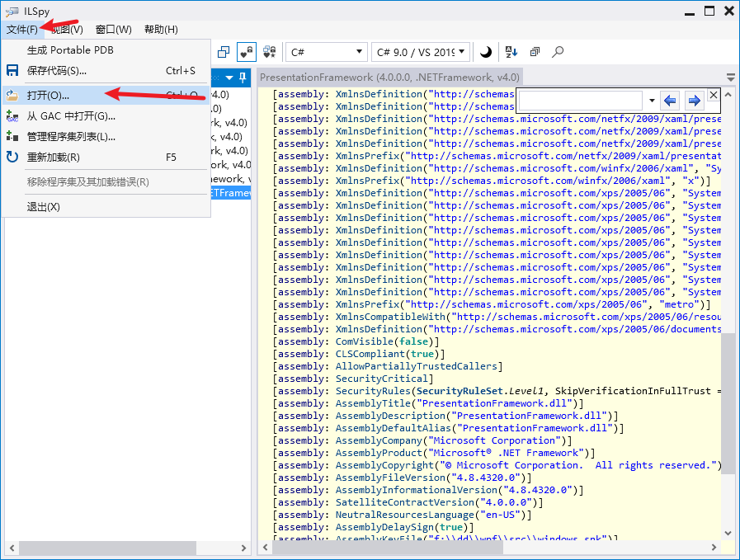Image resolution: width=740 pixels, height=560 pixels.
Task: Click the GAC icon beside 从 GAC 中打开
Action: [12, 116]
